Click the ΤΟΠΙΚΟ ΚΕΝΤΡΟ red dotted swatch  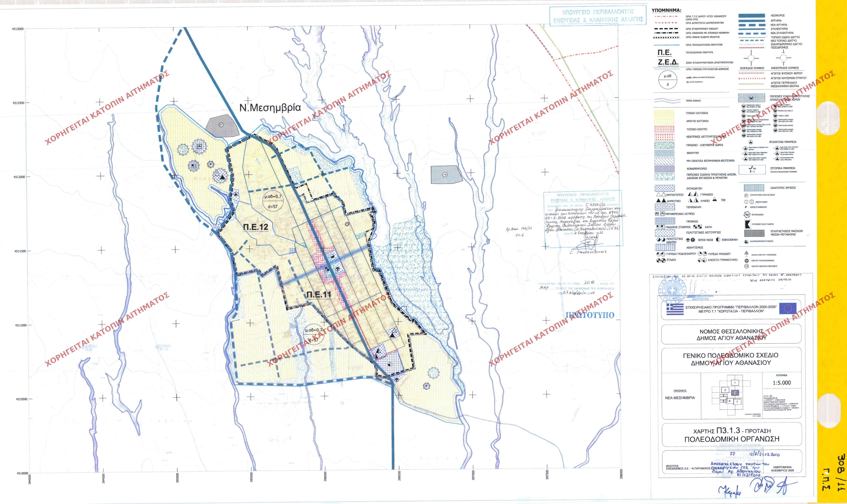click(x=664, y=129)
